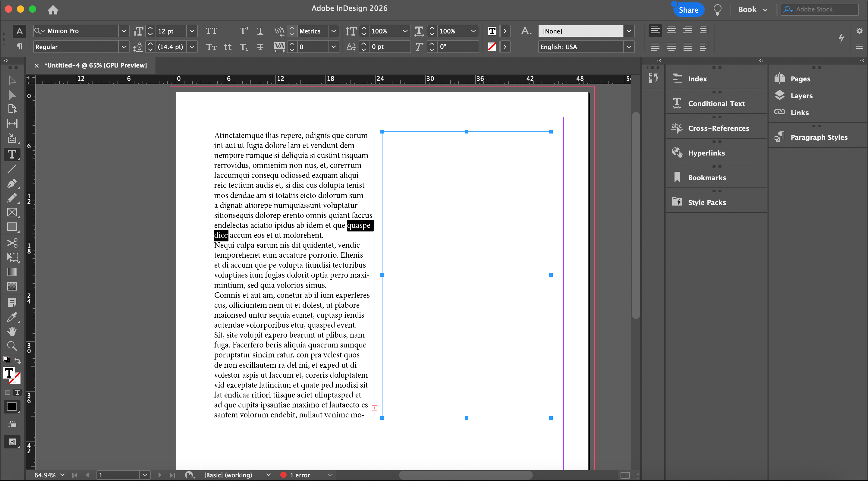Toggle Underline formatting

260,31
